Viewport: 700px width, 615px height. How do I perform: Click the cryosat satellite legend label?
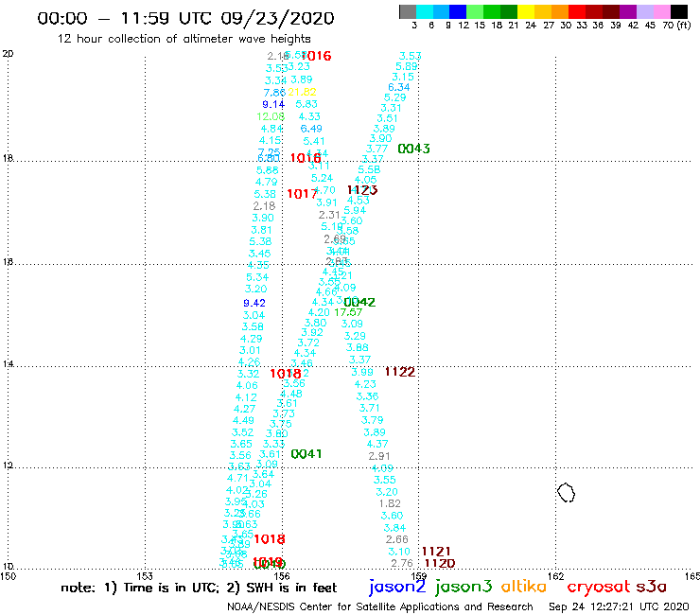(599, 587)
